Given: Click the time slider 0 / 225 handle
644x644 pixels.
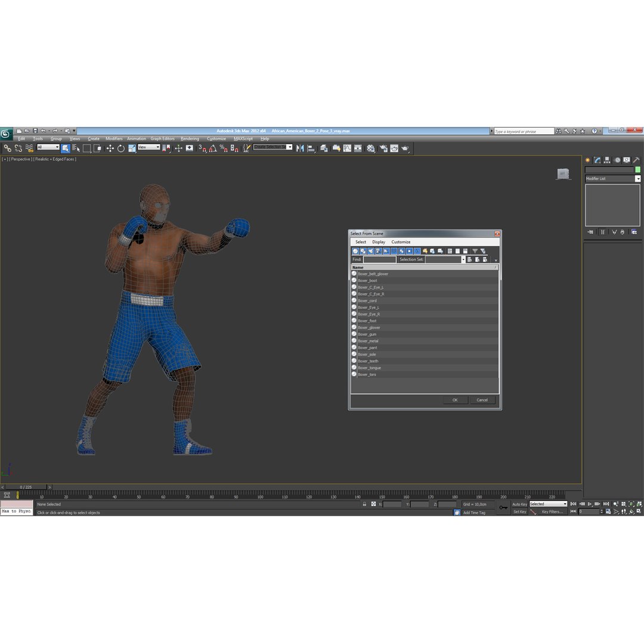Looking at the screenshot, I should click(x=26, y=487).
